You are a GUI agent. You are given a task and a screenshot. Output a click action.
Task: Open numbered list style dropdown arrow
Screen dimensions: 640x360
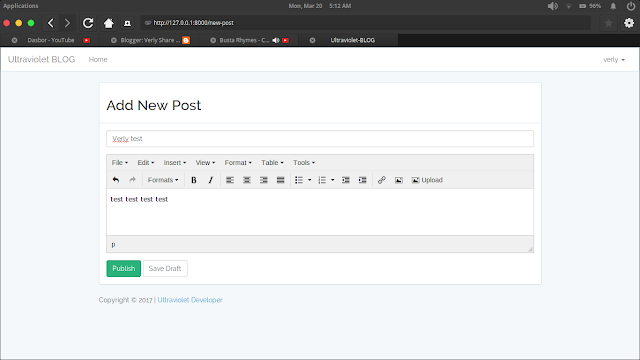pos(333,180)
